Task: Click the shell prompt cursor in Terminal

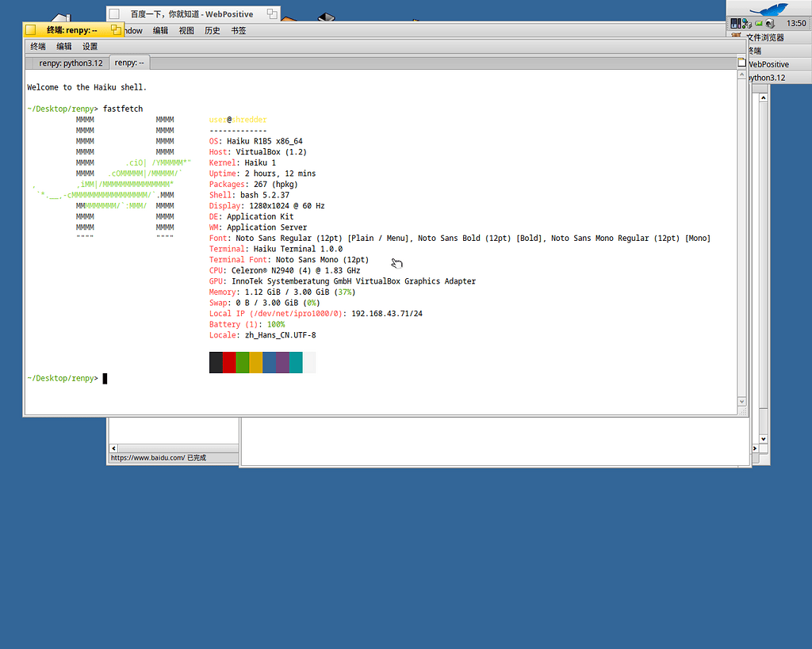Action: 104,378
